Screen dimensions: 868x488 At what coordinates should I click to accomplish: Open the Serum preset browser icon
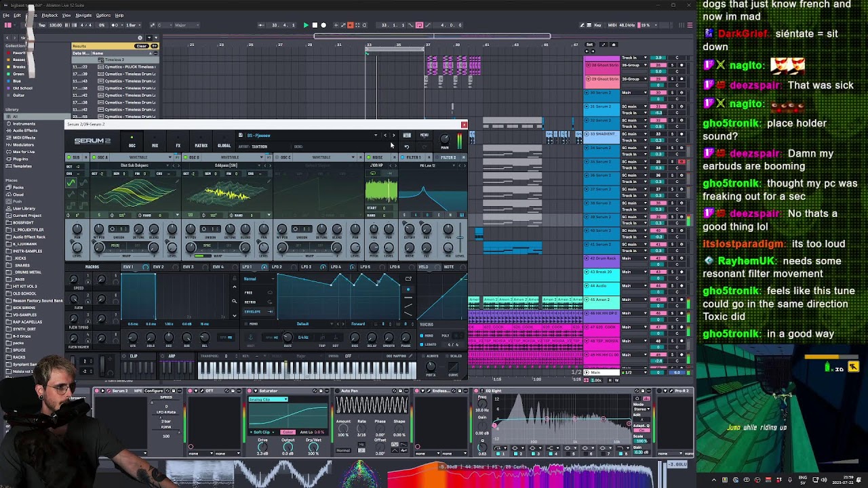pyautogui.click(x=407, y=136)
